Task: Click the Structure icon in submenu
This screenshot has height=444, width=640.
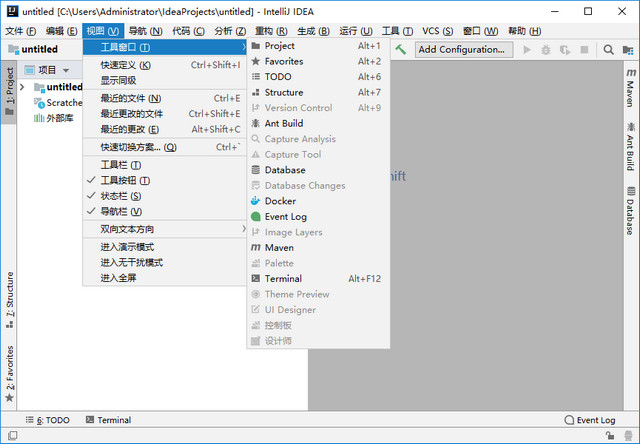Action: (256, 92)
